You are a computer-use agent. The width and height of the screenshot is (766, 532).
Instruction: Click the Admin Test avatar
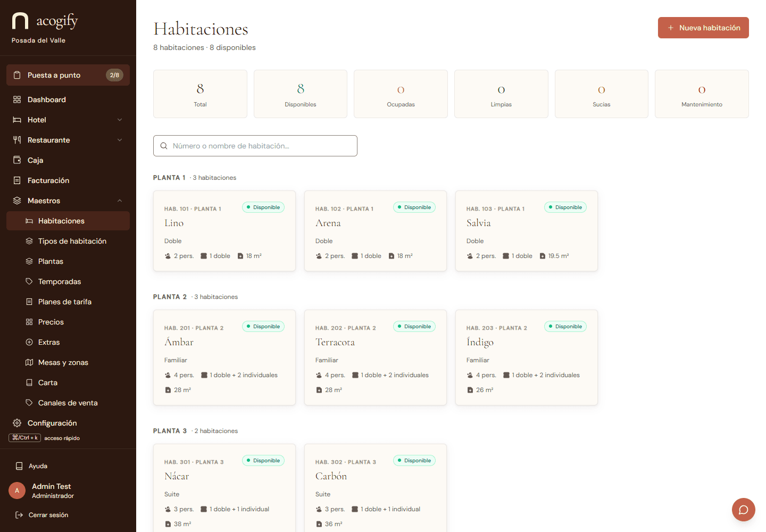17,491
